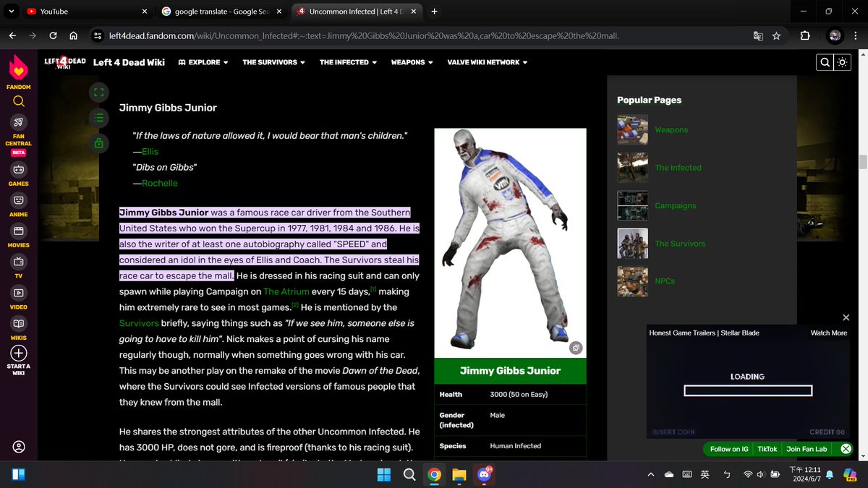Click the Left 4 Dead Wiki title
Viewport: 868px width, 488px height.
click(129, 62)
